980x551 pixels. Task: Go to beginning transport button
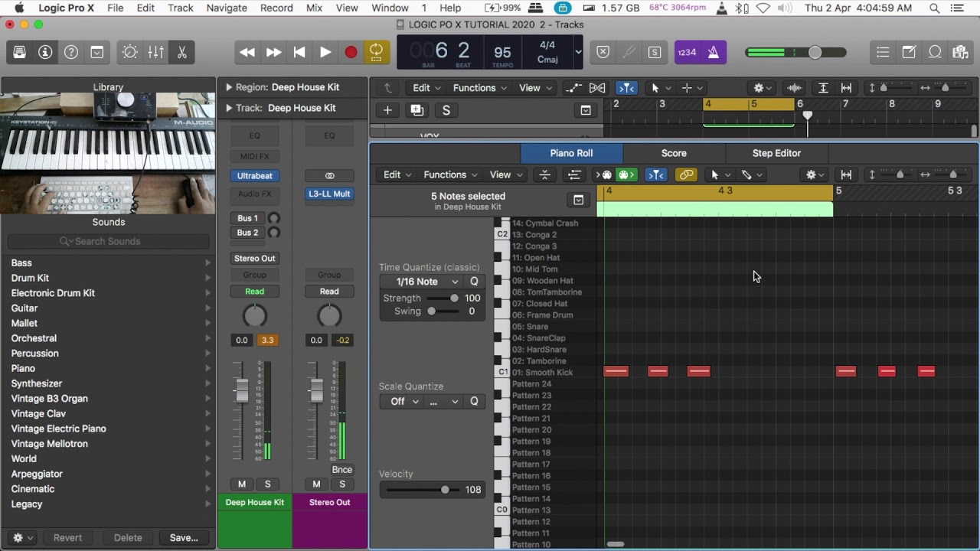(299, 52)
